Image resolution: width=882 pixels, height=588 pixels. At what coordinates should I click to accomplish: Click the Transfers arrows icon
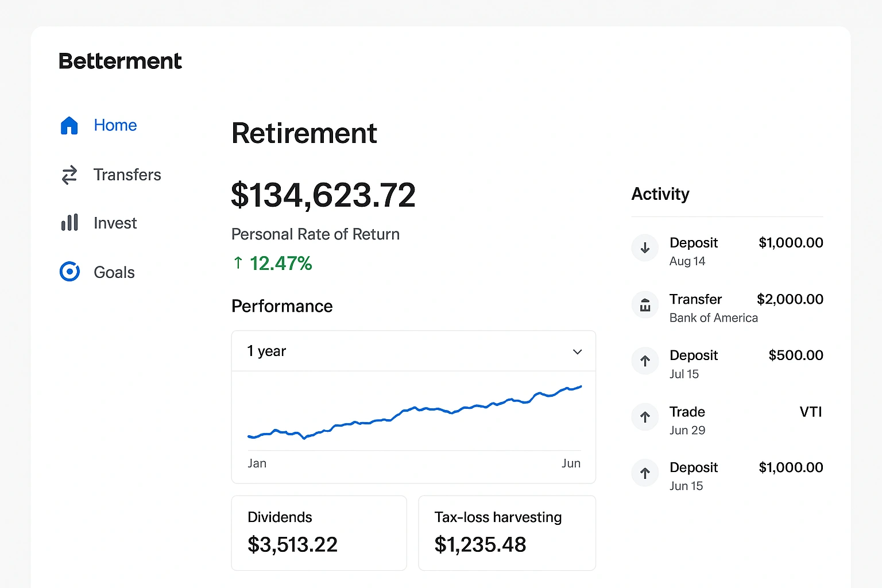(69, 175)
